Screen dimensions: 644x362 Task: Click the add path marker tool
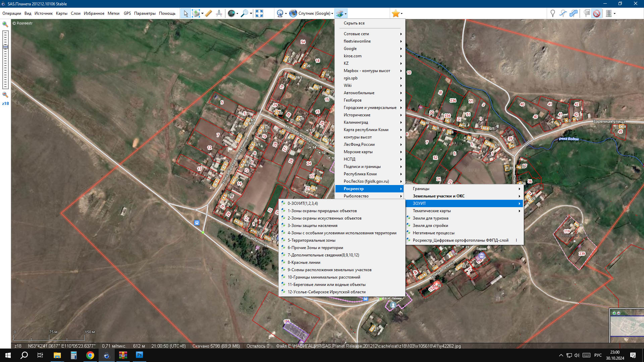pos(563,13)
